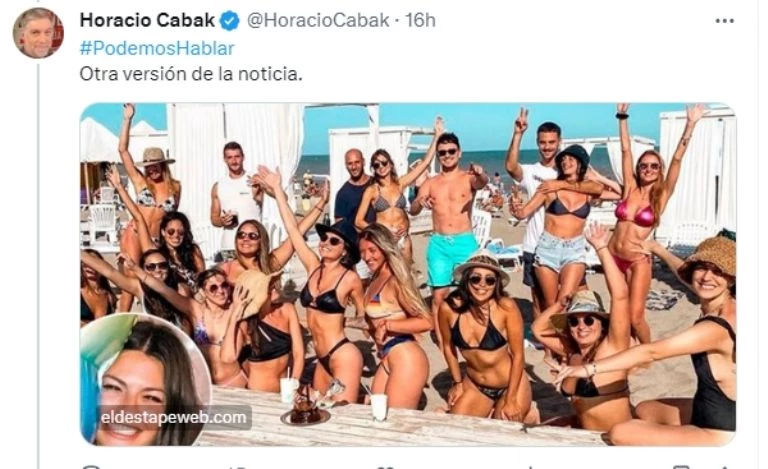Click the partially visible retweet icon
Screen dimensions: 768x469
click(x=236, y=467)
